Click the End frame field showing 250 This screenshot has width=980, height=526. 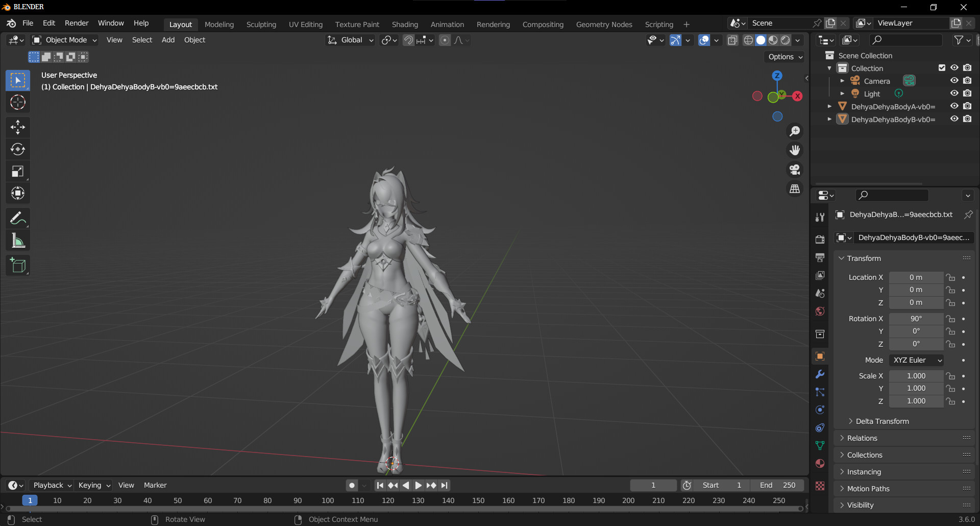(x=777, y=485)
